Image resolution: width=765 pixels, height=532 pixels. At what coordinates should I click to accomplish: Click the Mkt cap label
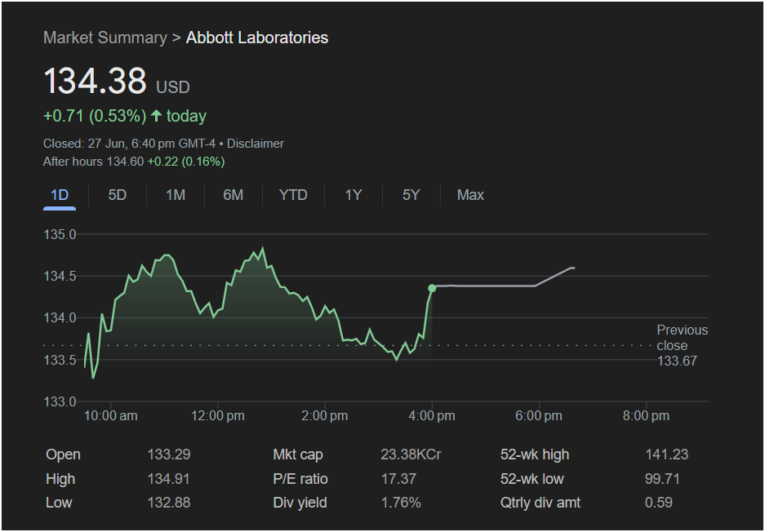(298, 454)
